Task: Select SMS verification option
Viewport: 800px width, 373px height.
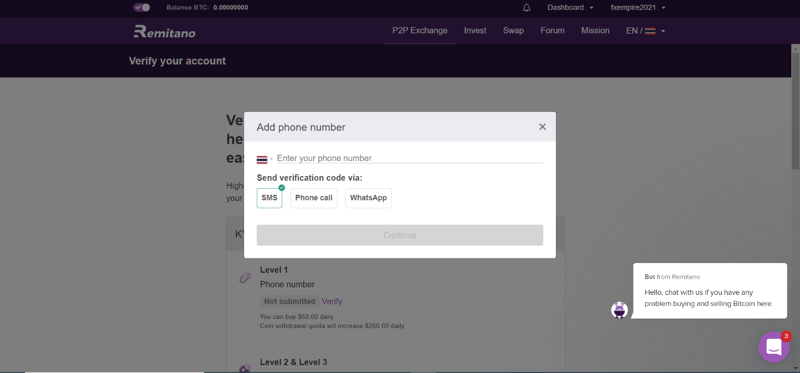Action: pos(269,198)
